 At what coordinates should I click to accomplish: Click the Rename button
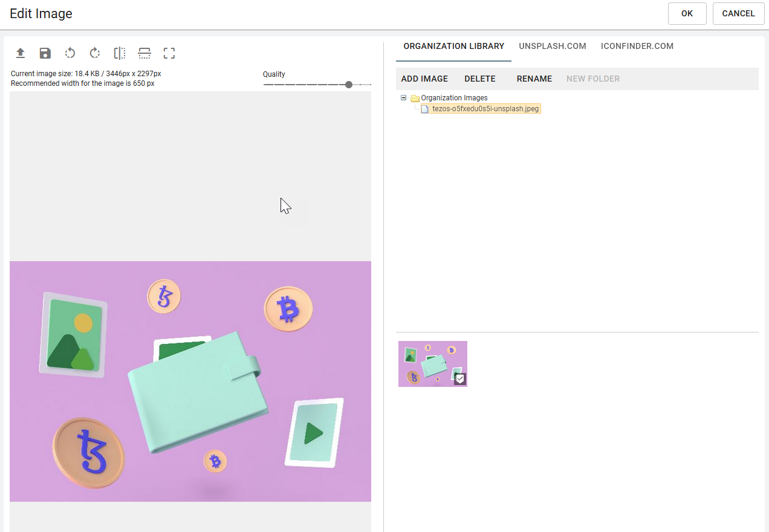(x=534, y=79)
